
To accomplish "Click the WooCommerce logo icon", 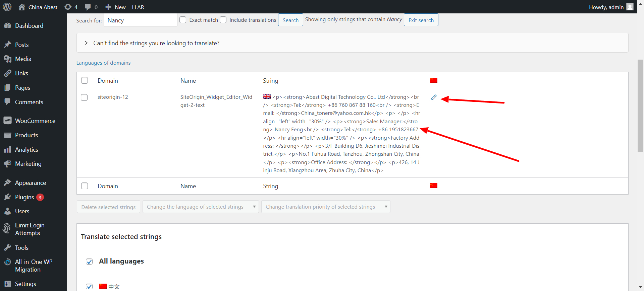I will (x=7, y=121).
